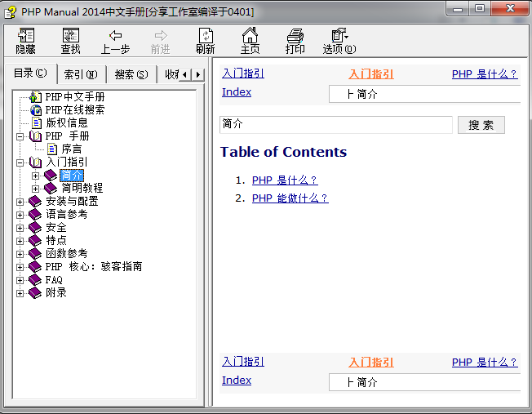The height and width of the screenshot is (414, 532).
Task: Expand the 简明教程 tree node
Action: (x=35, y=189)
